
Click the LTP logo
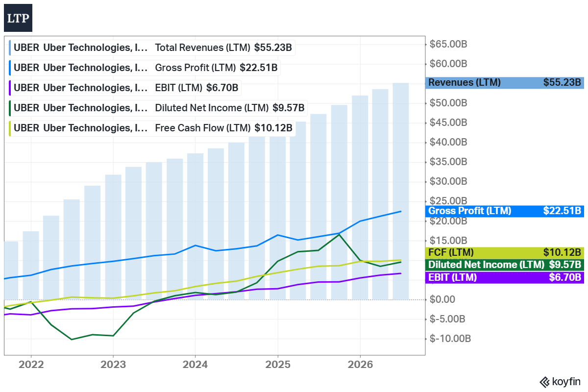[x=18, y=18]
